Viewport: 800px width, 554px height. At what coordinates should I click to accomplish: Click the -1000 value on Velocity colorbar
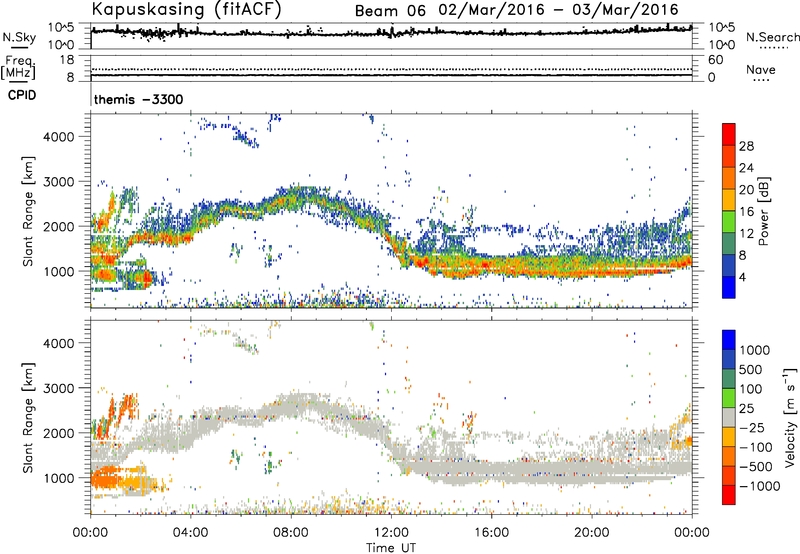click(760, 486)
